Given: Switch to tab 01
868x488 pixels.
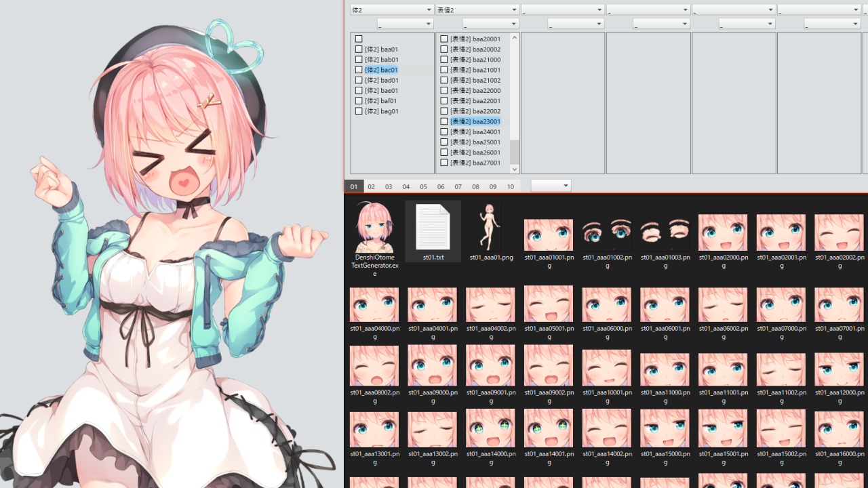Looking at the screenshot, I should [x=354, y=186].
